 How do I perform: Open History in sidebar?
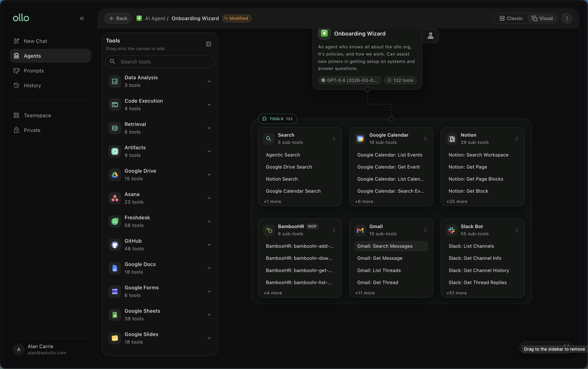50,85
